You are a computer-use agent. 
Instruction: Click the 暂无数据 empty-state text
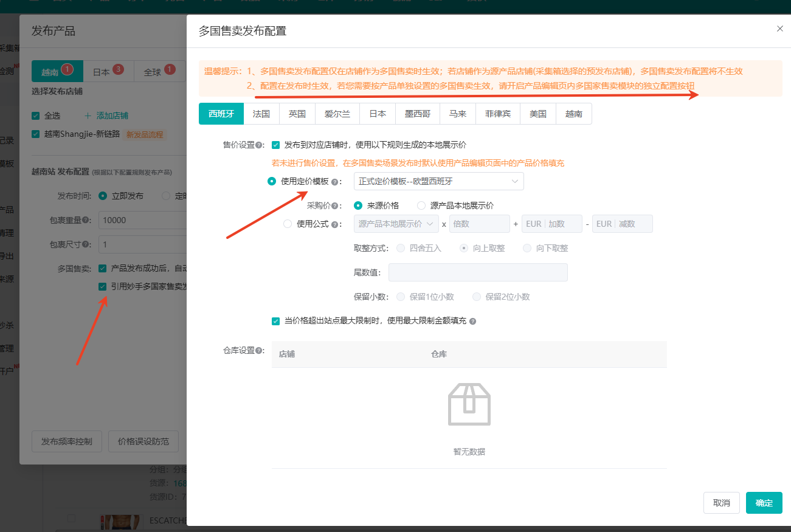(x=469, y=452)
